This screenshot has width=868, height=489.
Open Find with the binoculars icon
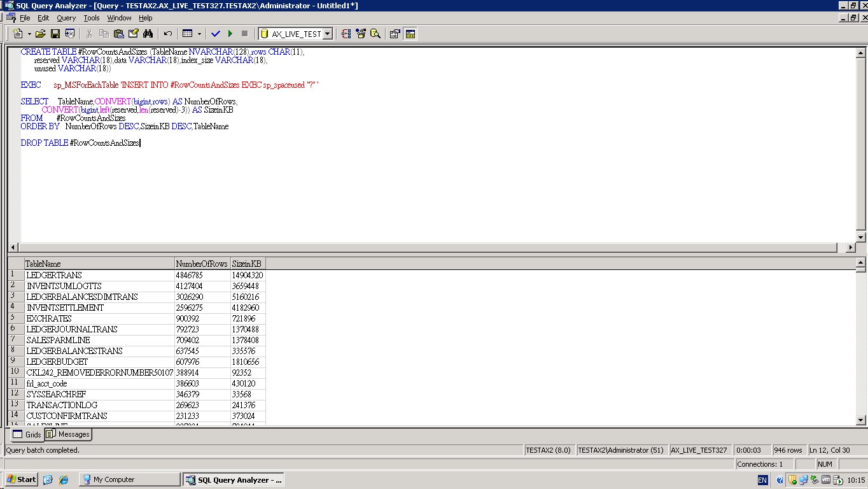pos(148,33)
